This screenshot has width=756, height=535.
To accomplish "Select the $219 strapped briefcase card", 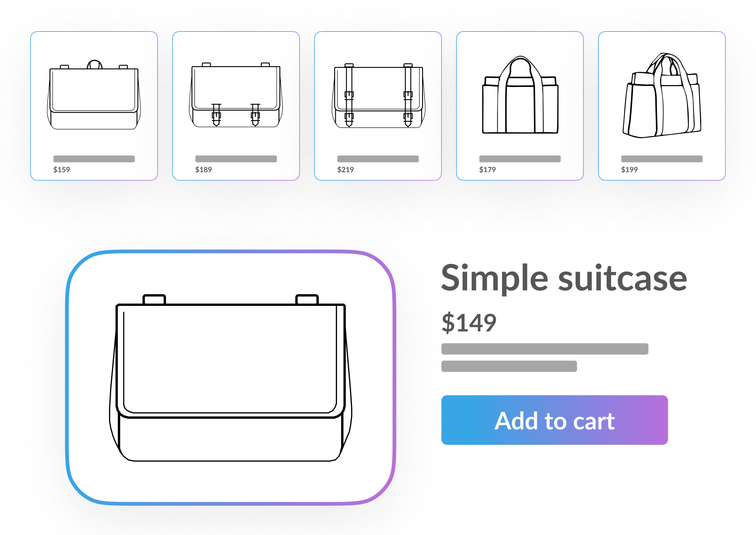I will 378,106.
